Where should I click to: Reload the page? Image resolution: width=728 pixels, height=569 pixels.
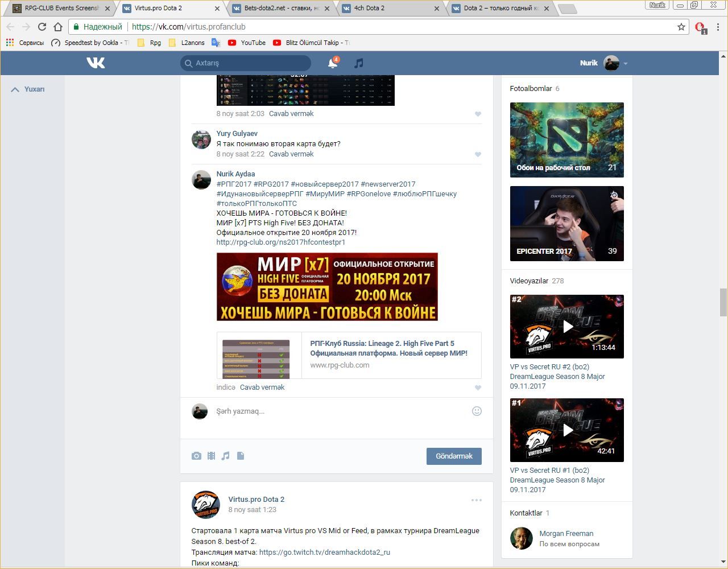(42, 27)
